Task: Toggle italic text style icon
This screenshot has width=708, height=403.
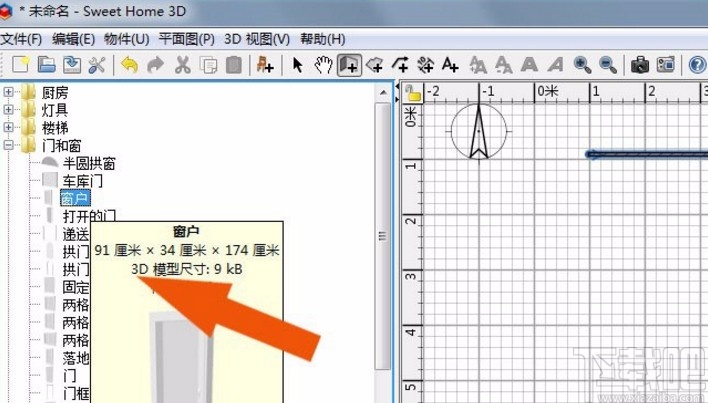Action: click(556, 65)
